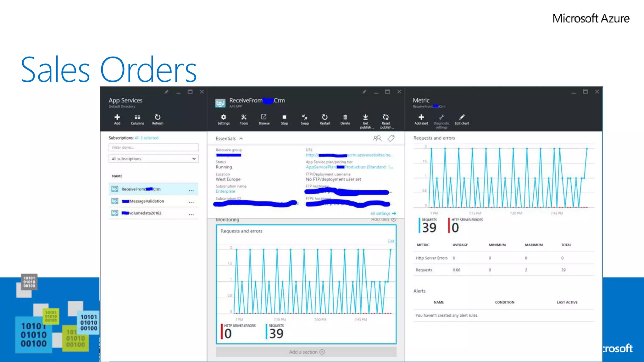Delete the API app
The width and height of the screenshot is (644, 362).
click(x=345, y=119)
